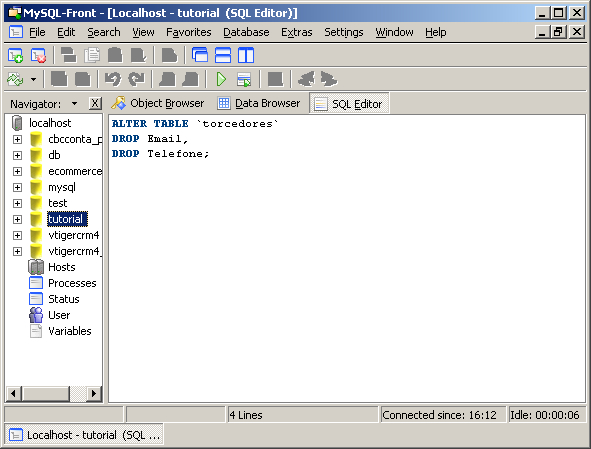591x449 pixels.
Task: Open a new connection window with green plus
Action: 15,56
